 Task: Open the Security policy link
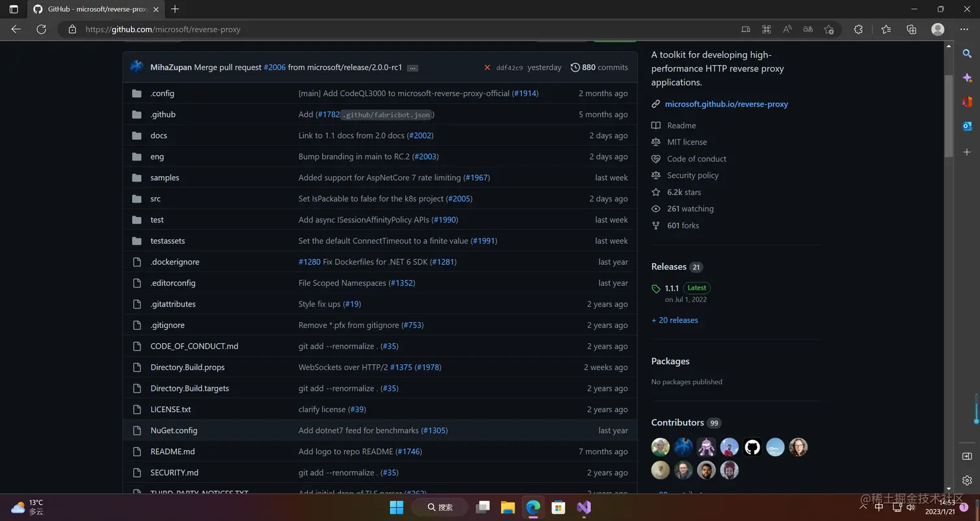693,176
